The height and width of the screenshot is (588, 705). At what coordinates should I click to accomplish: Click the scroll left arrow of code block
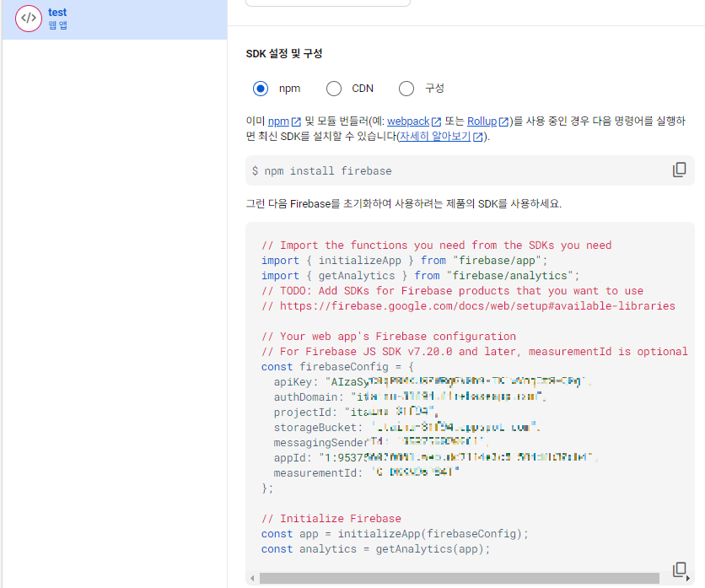(252, 578)
